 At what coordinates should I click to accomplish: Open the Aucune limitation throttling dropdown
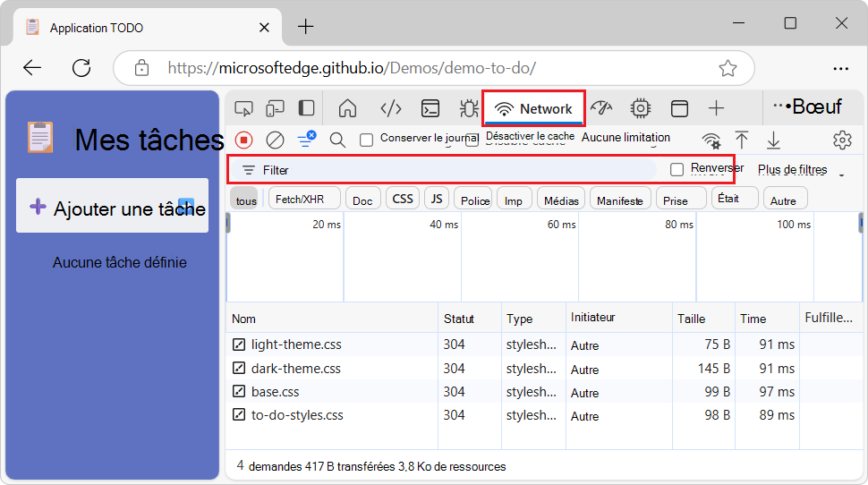[625, 138]
